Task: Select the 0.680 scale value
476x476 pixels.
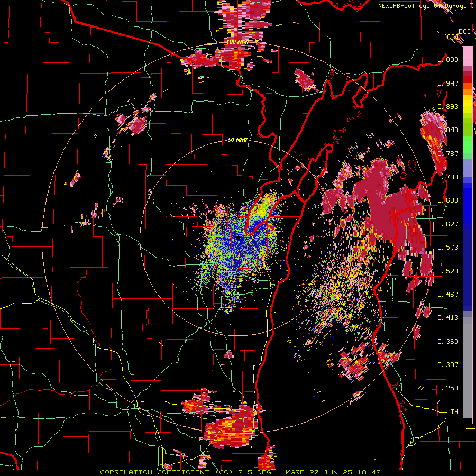Action: coord(448,200)
